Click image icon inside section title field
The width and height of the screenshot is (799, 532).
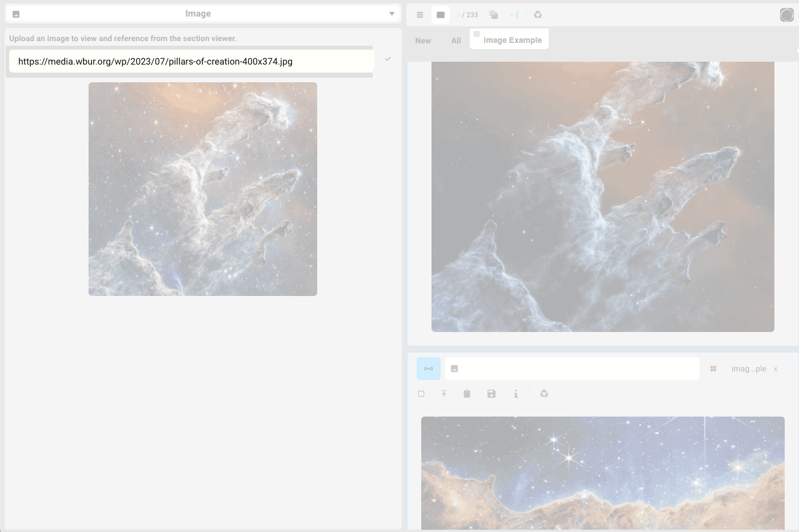pyautogui.click(x=454, y=369)
